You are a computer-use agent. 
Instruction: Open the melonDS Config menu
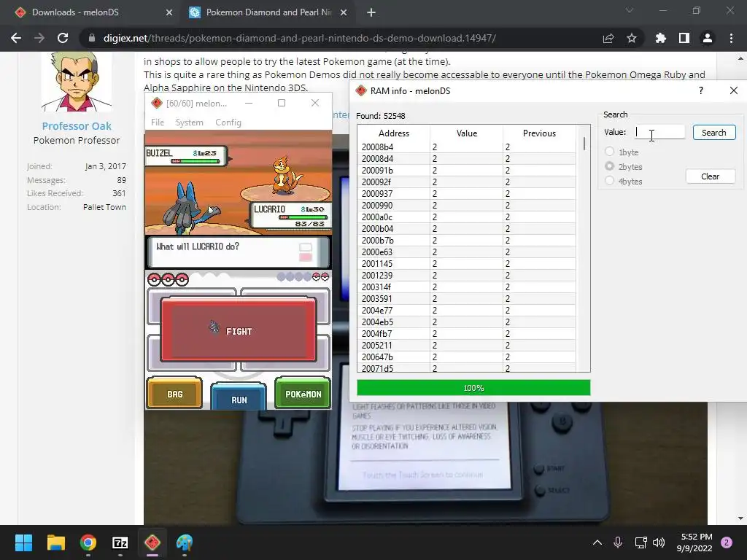tap(228, 122)
